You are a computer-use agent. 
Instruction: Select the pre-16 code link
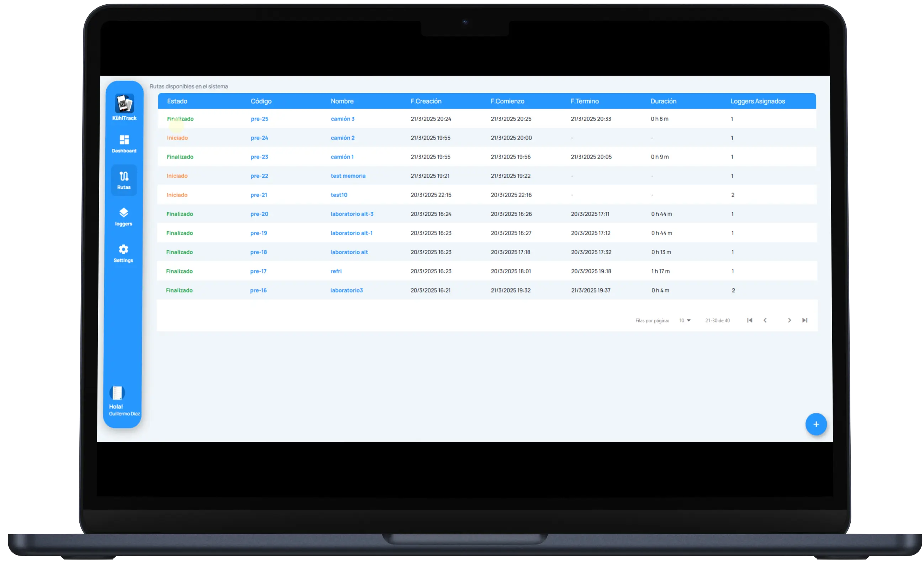pyautogui.click(x=258, y=290)
